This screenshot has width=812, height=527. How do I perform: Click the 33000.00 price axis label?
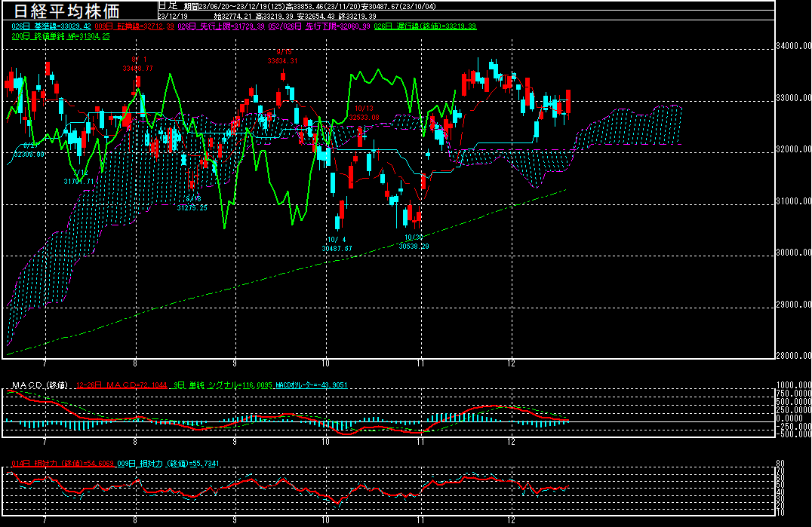tap(794, 98)
